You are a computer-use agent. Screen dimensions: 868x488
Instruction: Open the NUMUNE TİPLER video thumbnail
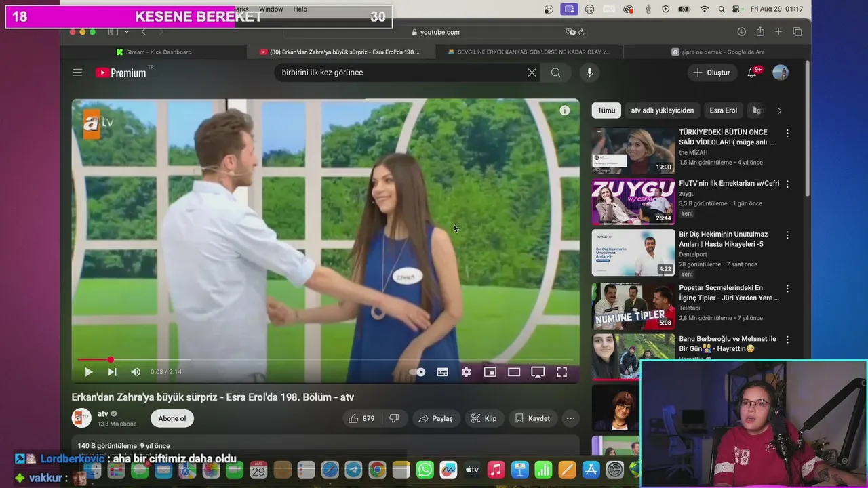click(x=633, y=306)
